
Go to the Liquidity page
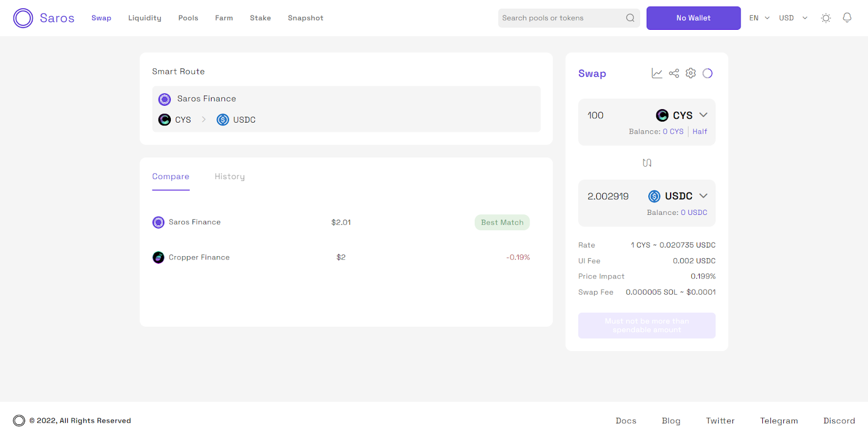[145, 18]
